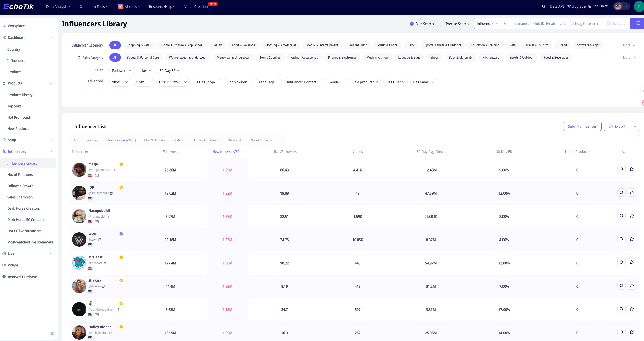Toggle the Kitchenware sales category

click(x=491, y=58)
